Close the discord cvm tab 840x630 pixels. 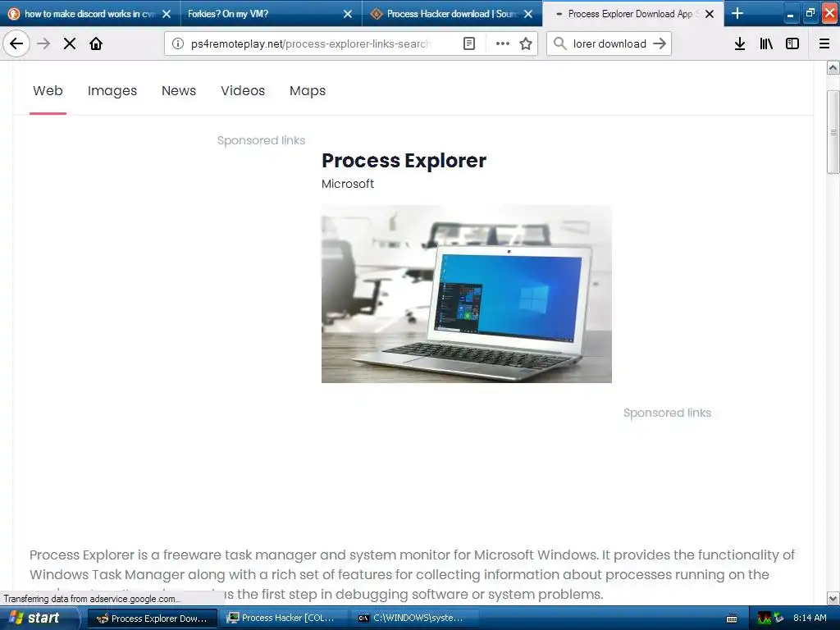pos(167,14)
